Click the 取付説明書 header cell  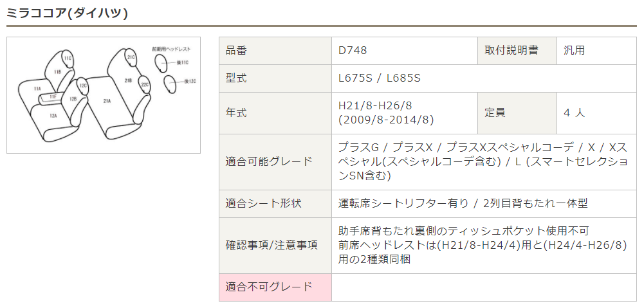point(517,51)
